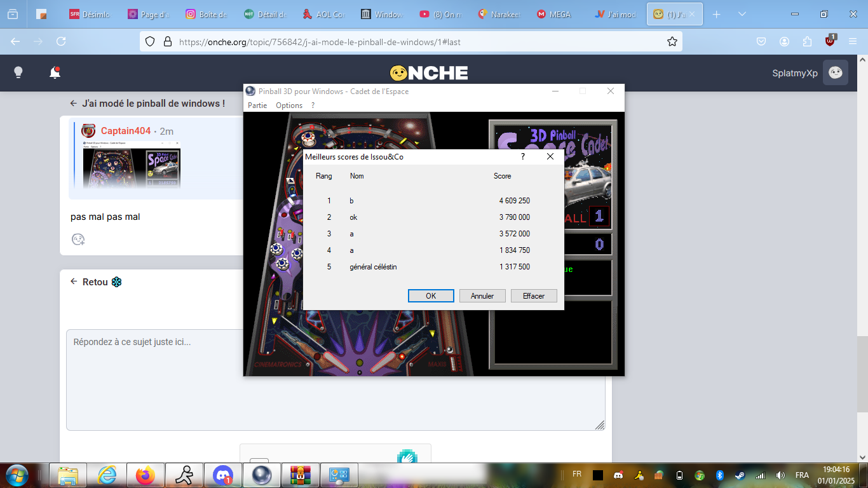Click Effacer to clear the high scores
Screen dimensions: 868x488
coord(534,295)
